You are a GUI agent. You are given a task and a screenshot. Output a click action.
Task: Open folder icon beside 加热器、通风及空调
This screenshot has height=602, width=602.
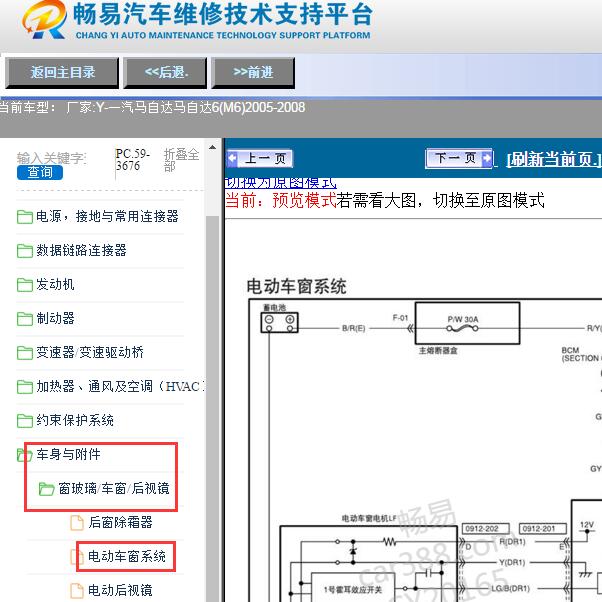[25, 387]
